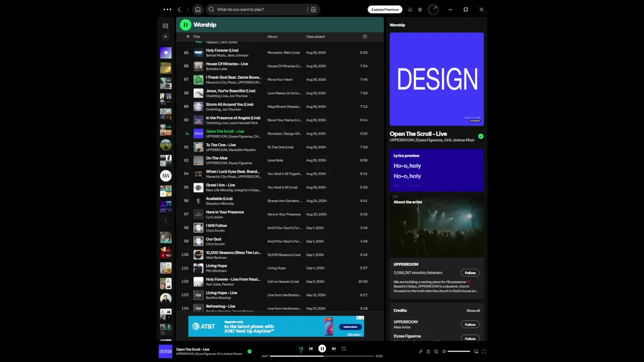This screenshot has width=644, height=362.
Task: Skip to the next track
Action: click(x=334, y=348)
